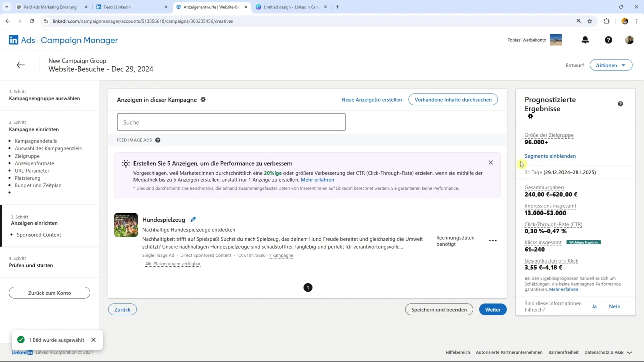
Task: Open Platzierung in sidebar
Action: 28,178
